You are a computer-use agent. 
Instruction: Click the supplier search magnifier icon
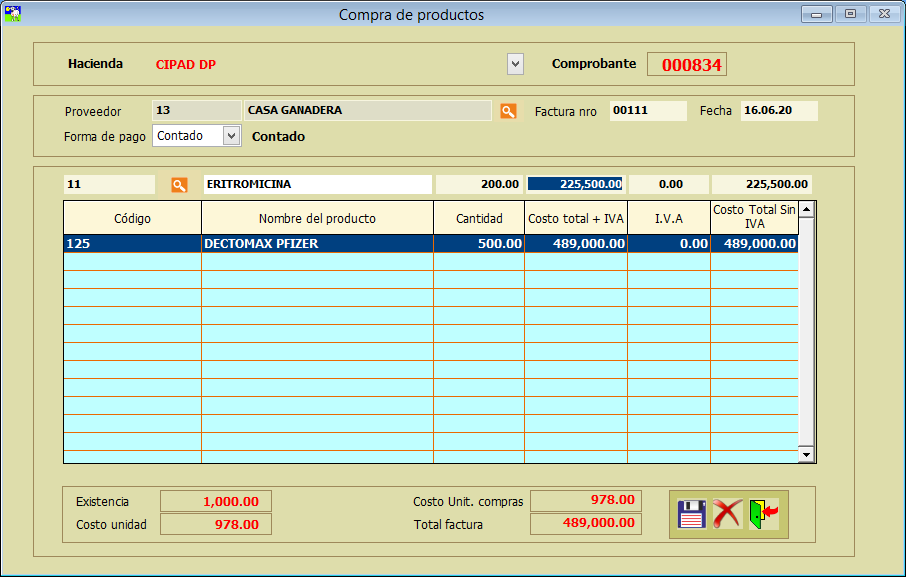(508, 111)
